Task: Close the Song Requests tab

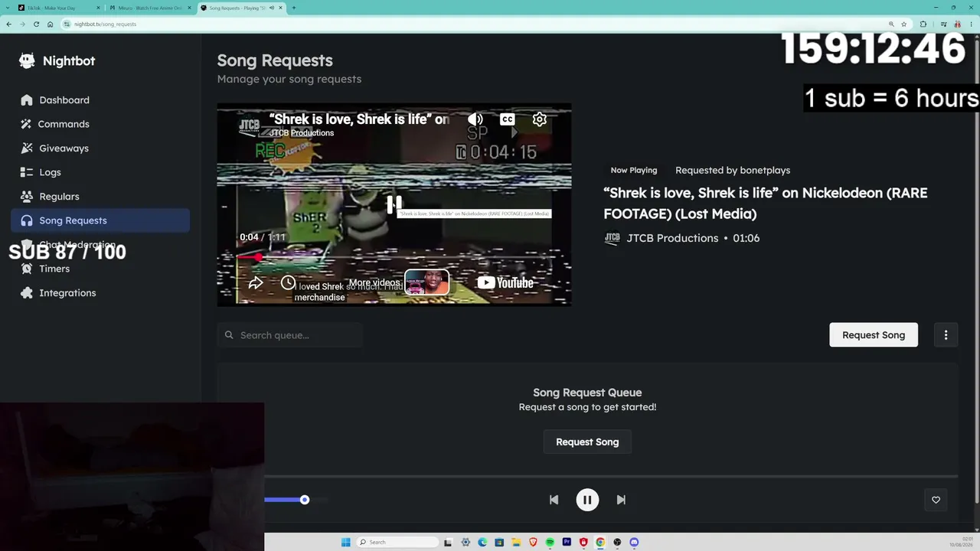Action: (x=281, y=8)
